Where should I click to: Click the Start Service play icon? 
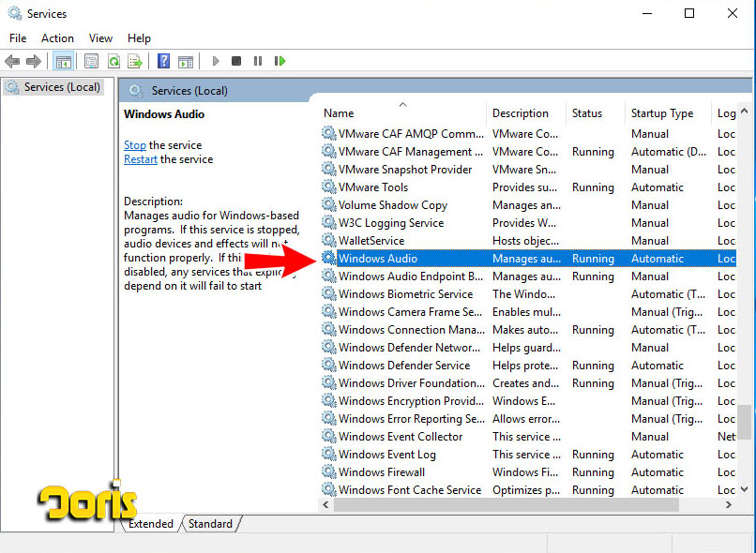[x=216, y=61]
